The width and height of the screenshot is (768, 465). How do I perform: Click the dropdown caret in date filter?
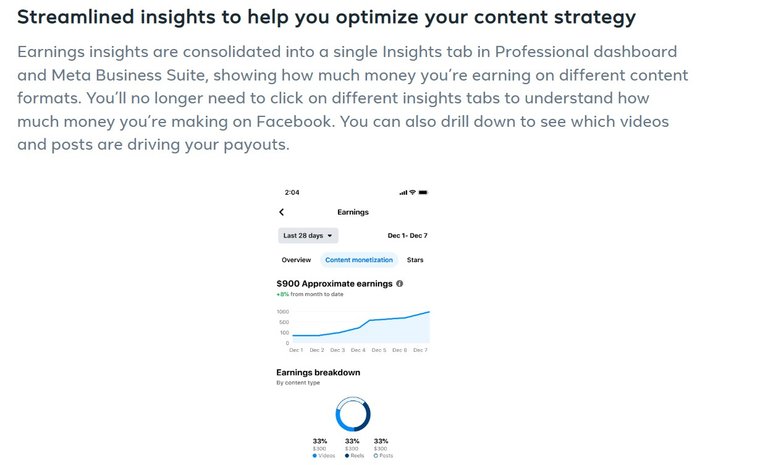[330, 236]
